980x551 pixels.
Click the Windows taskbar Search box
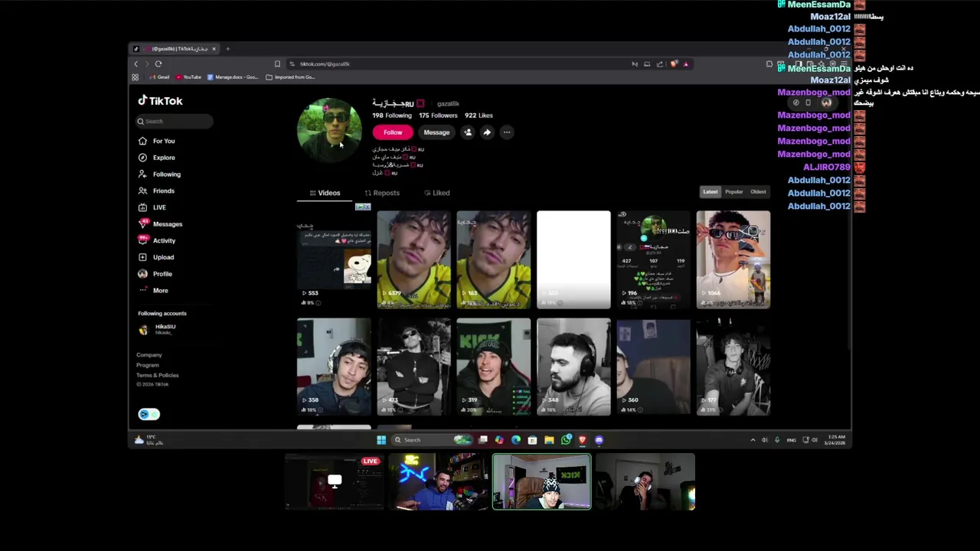pos(430,440)
